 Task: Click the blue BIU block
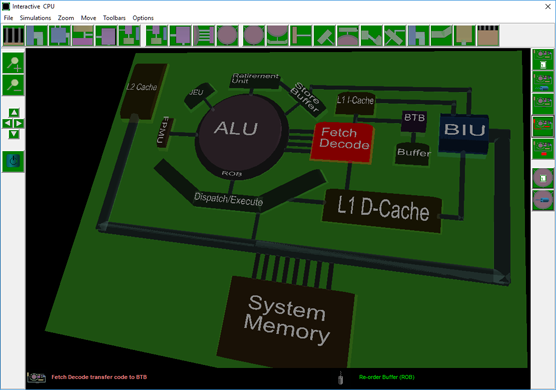[464, 133]
